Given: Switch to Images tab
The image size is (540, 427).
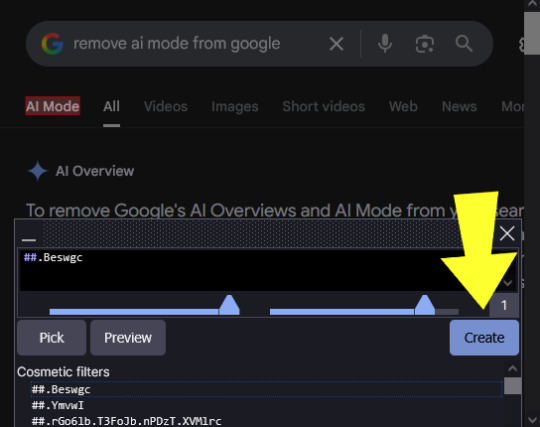Looking at the screenshot, I should point(235,107).
